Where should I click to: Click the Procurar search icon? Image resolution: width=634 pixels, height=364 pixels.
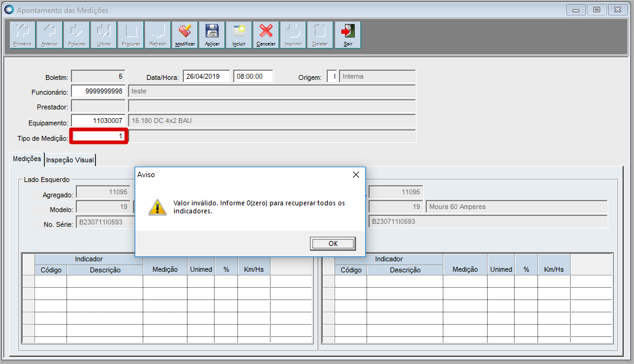pos(131,34)
